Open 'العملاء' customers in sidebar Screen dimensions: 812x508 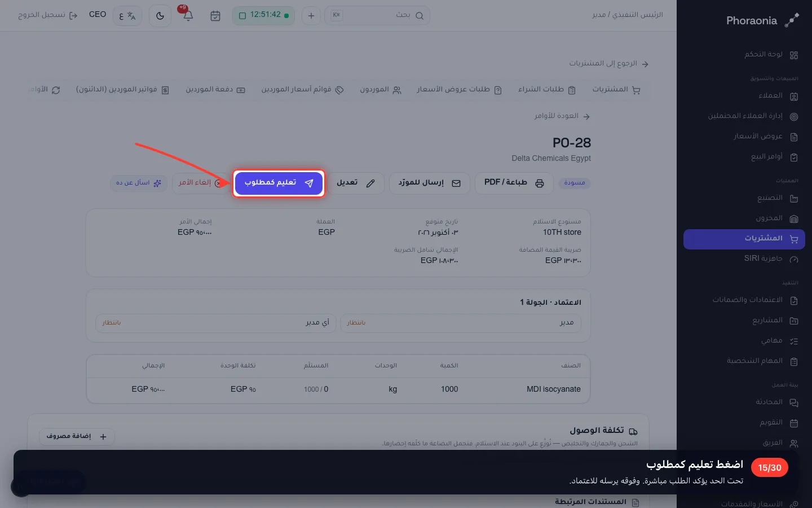pos(744,96)
